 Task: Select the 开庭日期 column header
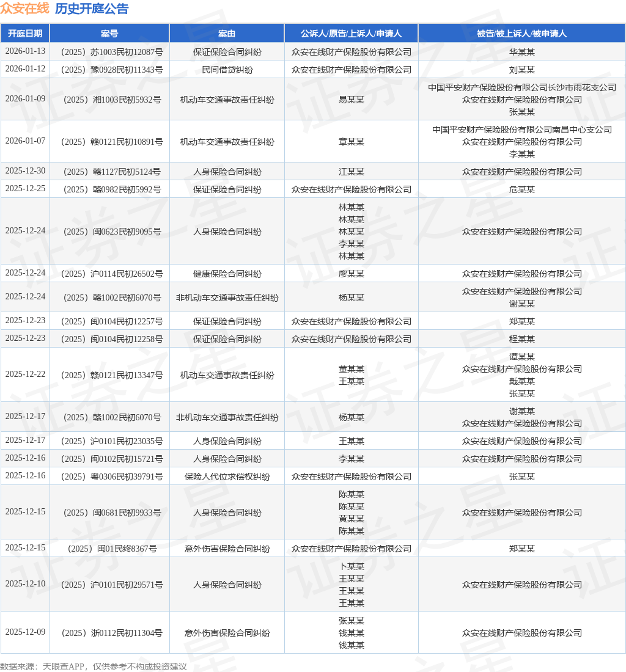click(25, 34)
